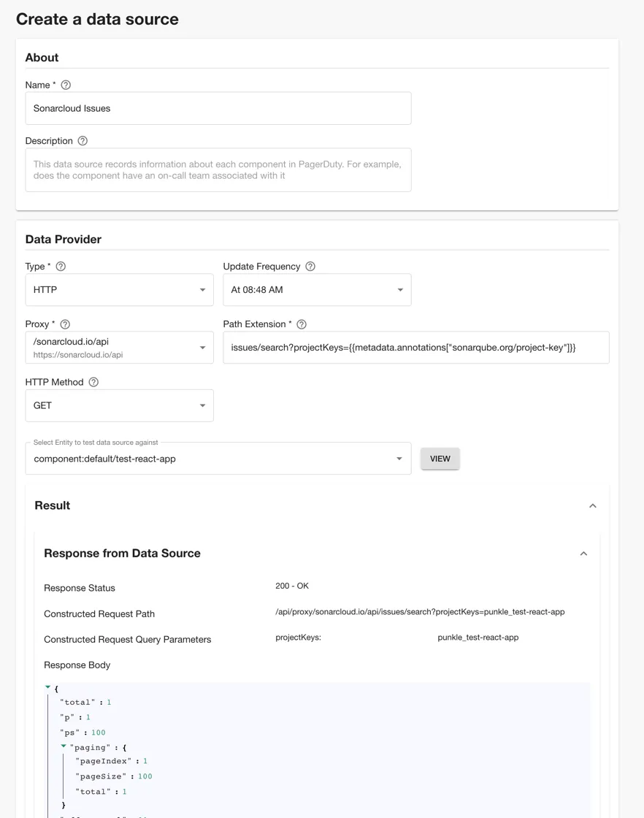Screen dimensions: 644x818
Task: Click the Name field containing Sonarcloud Issues
Action: click(218, 108)
